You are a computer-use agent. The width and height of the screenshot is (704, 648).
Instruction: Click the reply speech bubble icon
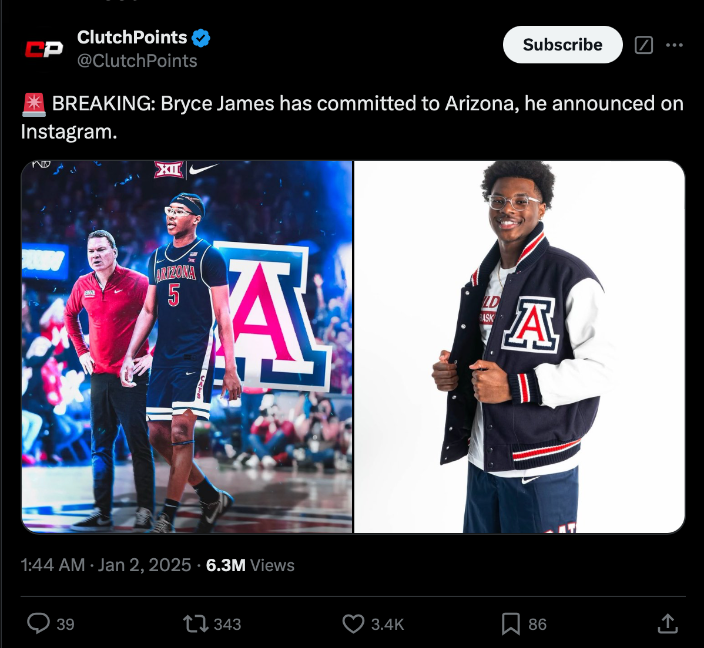tap(38, 623)
